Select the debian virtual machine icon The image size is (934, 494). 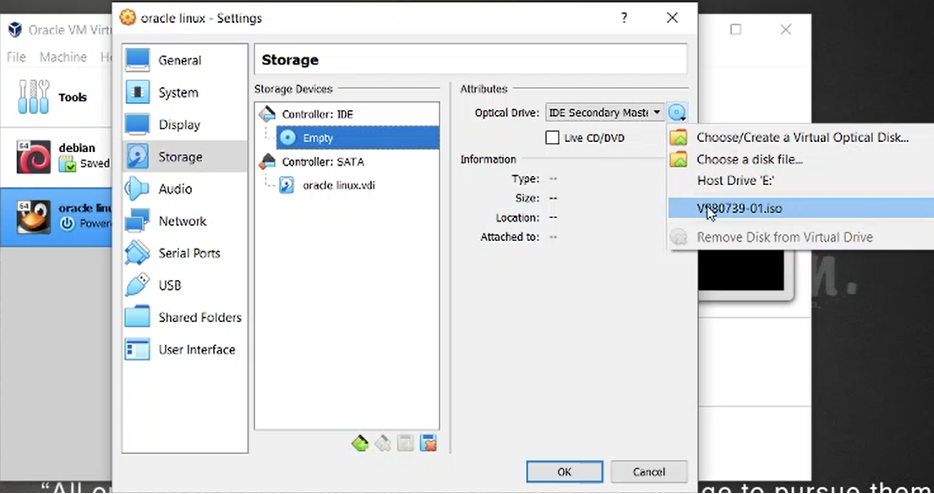click(x=34, y=156)
